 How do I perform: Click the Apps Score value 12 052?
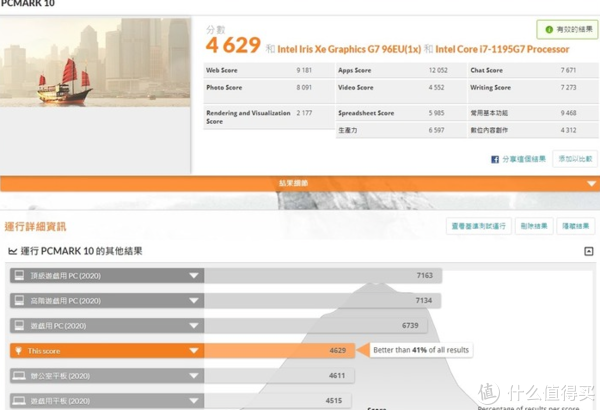coord(438,70)
